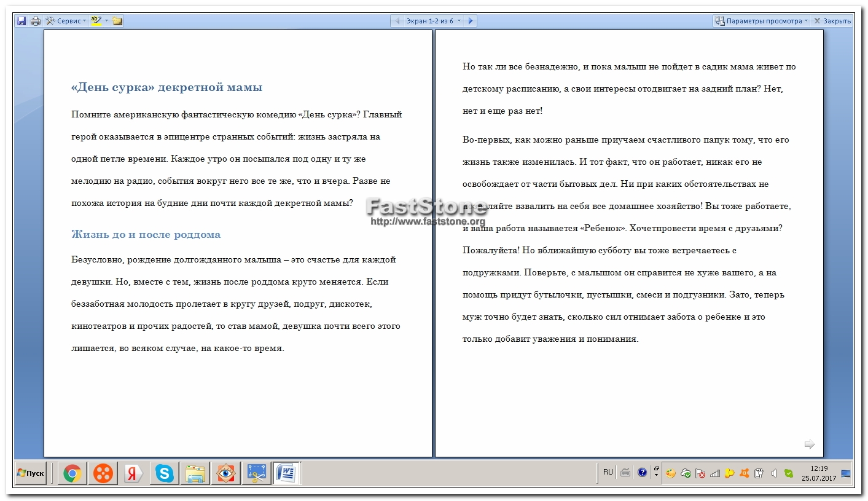Click Закрыть to exit reading mode
Image resolution: width=868 pixels, height=501 pixels.
[832, 21]
